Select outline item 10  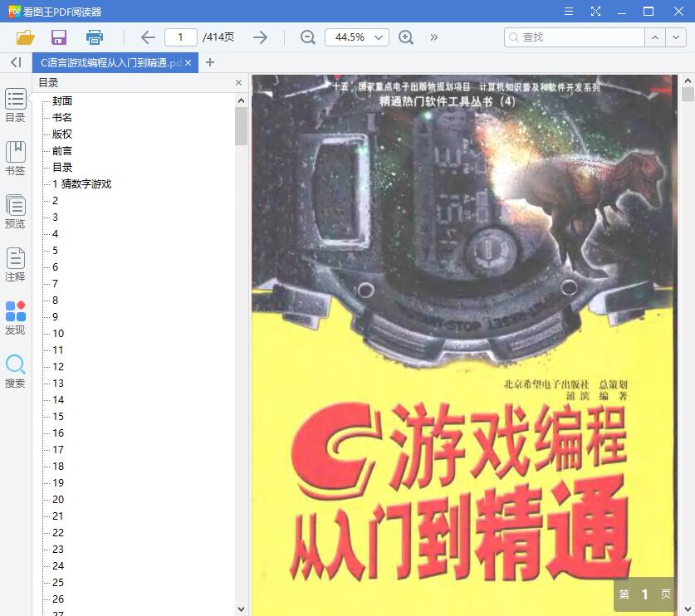(x=58, y=333)
